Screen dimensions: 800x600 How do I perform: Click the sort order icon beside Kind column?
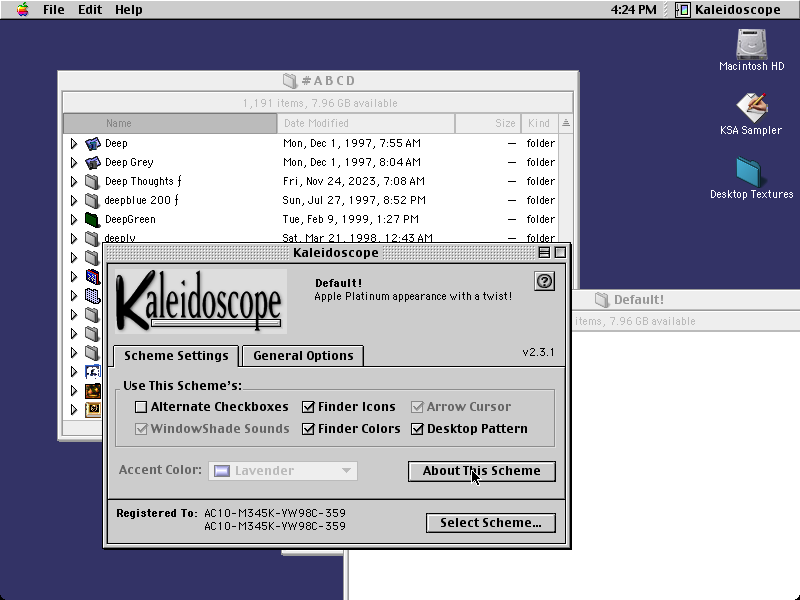coord(566,123)
